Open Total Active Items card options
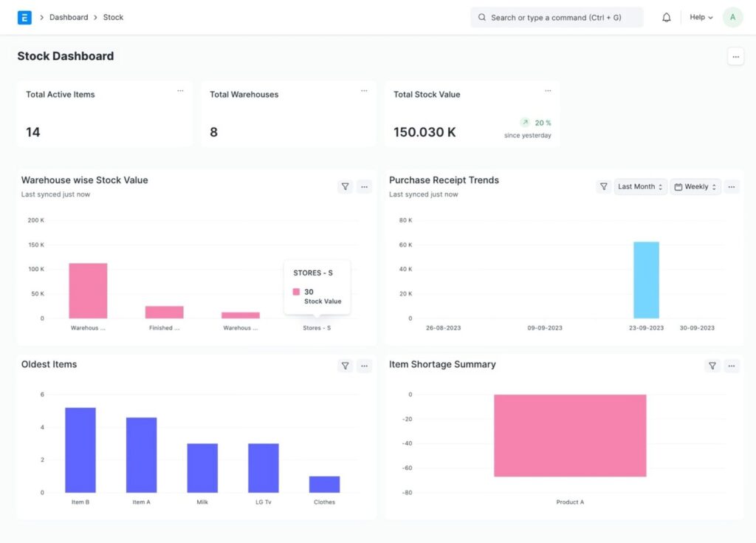 click(180, 91)
